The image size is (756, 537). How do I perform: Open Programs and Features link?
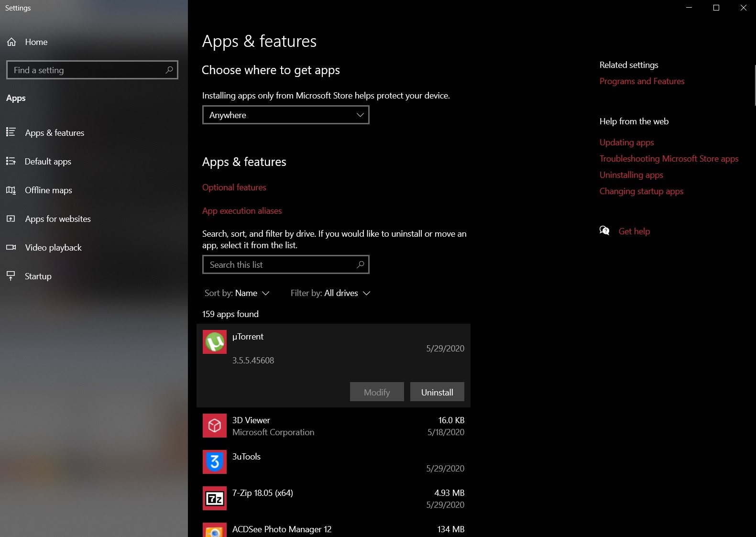(642, 81)
